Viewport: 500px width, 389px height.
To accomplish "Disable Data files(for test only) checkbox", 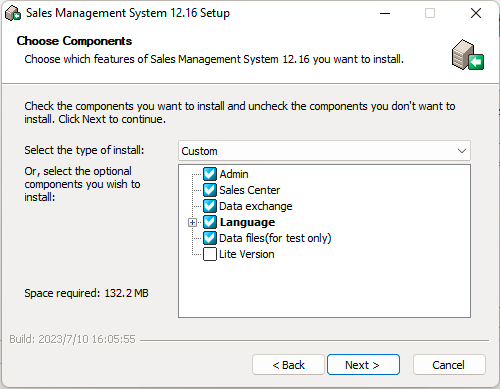I will click(210, 238).
